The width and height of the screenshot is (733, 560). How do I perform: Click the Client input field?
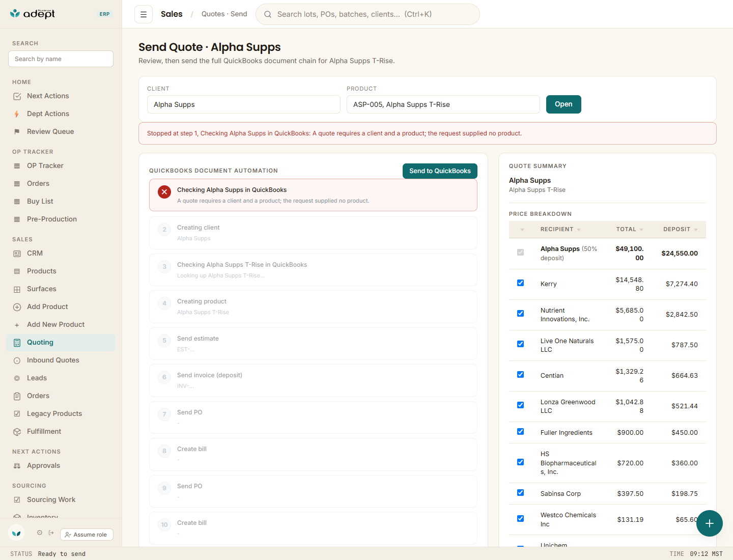tap(244, 104)
